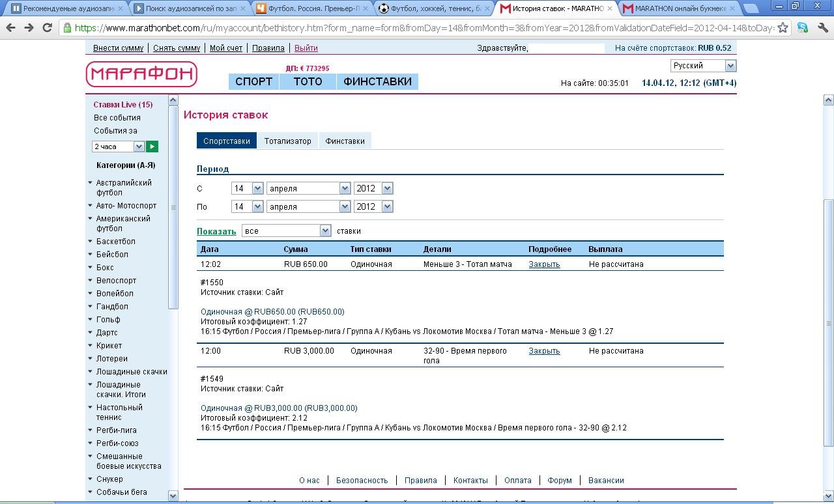Viewport: 834px width, 504px height.
Task: Open the 'Мой счет' account link
Action: pyautogui.click(x=226, y=48)
